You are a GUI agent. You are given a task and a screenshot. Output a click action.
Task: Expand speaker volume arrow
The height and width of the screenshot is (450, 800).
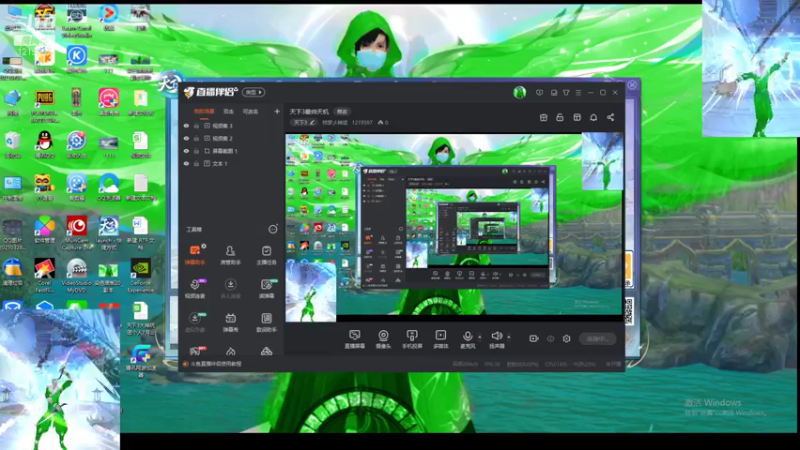[x=509, y=337]
